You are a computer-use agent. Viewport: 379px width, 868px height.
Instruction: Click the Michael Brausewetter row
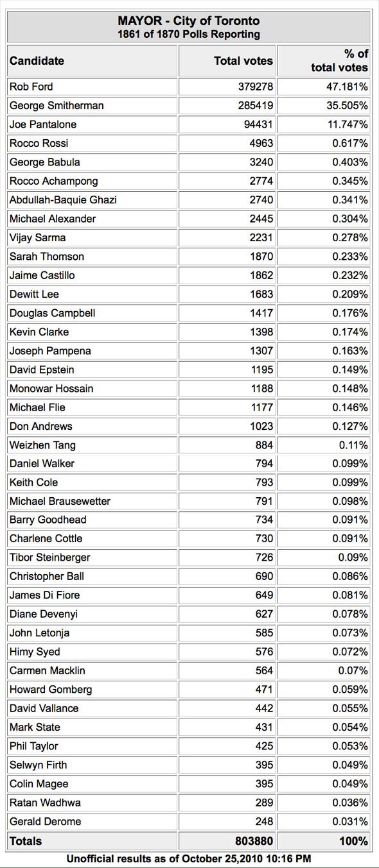point(189,501)
